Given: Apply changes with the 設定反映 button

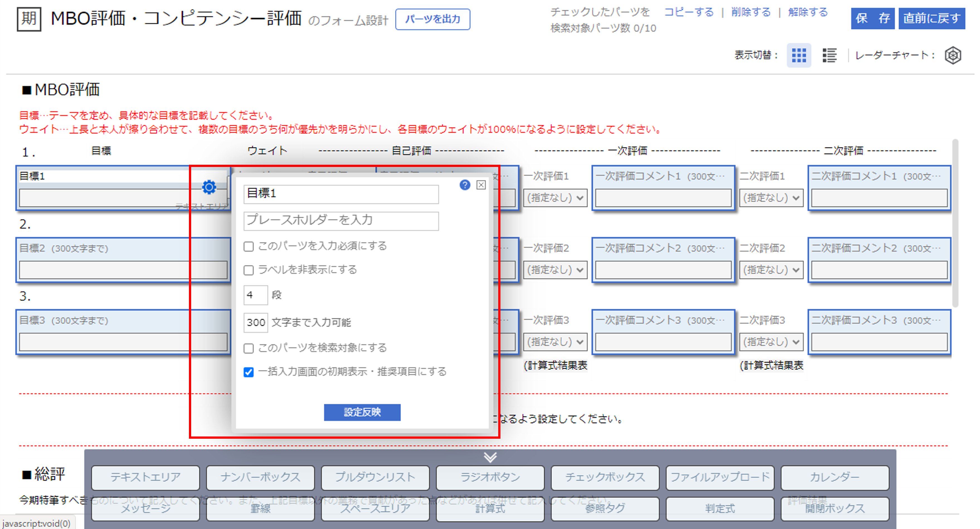Looking at the screenshot, I should (362, 412).
